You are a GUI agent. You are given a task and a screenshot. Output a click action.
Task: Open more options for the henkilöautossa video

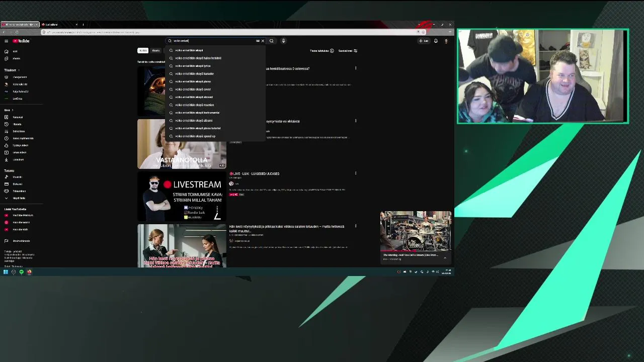tap(356, 68)
